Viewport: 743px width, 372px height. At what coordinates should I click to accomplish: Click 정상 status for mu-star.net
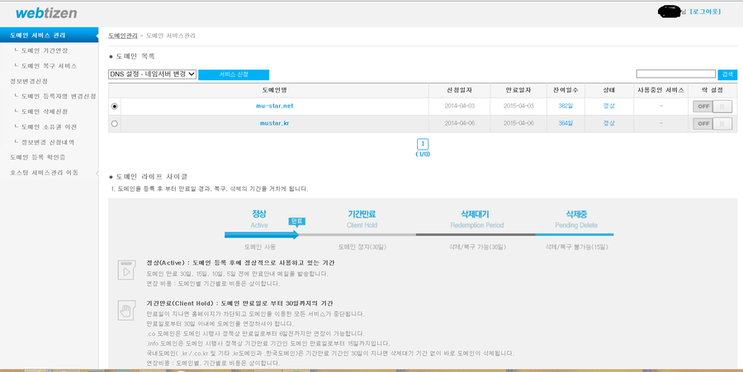(609, 106)
